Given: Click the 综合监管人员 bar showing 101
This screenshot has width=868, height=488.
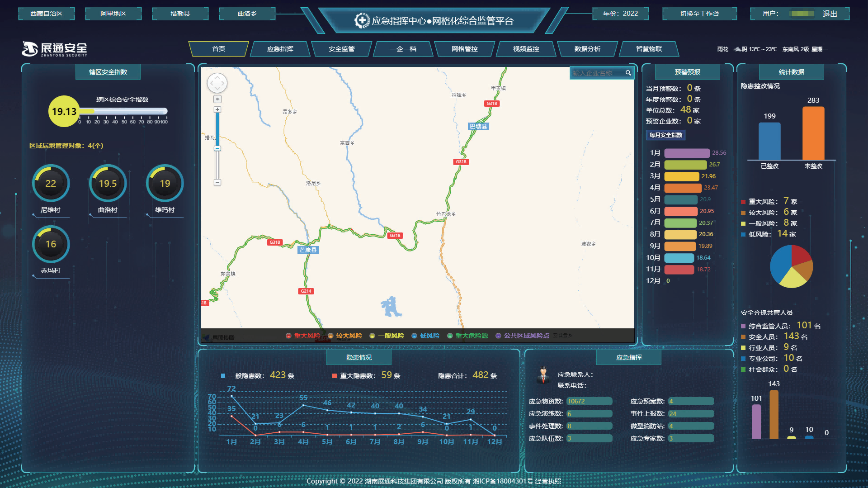Looking at the screenshot, I should coord(756,422).
